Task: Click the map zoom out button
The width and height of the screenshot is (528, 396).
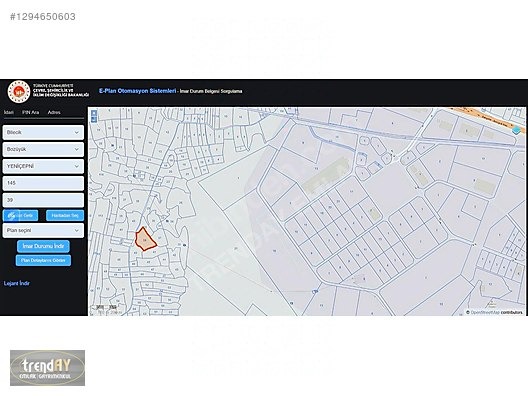Action: pyautogui.click(x=94, y=119)
